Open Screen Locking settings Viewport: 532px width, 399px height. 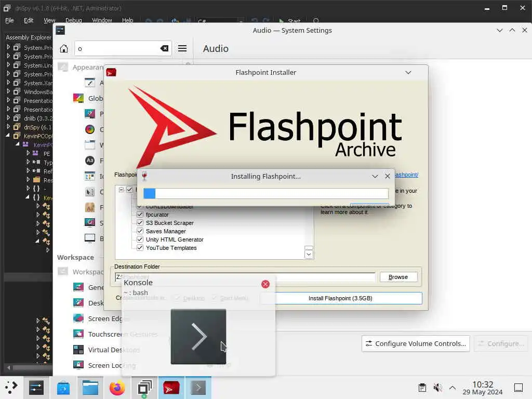[x=104, y=365]
